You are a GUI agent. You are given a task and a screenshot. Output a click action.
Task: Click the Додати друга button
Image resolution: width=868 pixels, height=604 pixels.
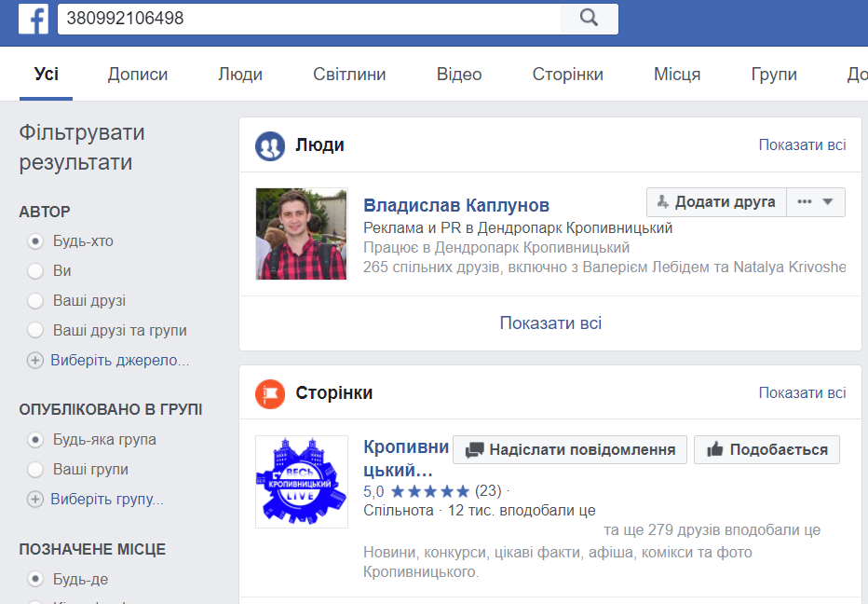pyautogui.click(x=716, y=202)
